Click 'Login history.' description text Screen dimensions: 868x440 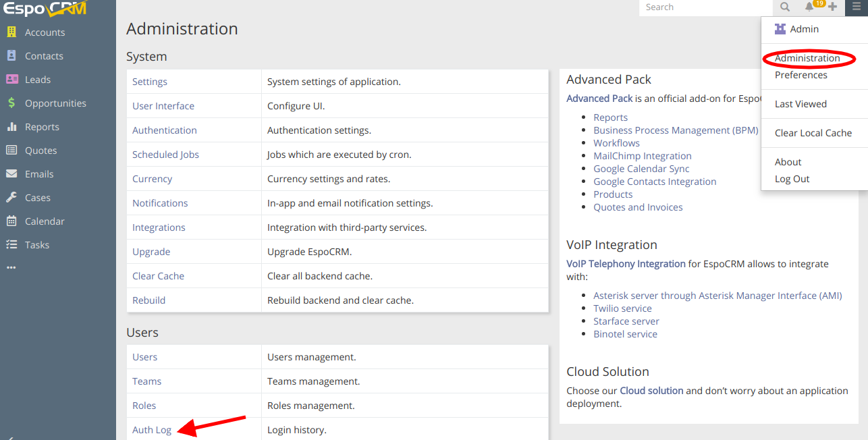(x=296, y=430)
